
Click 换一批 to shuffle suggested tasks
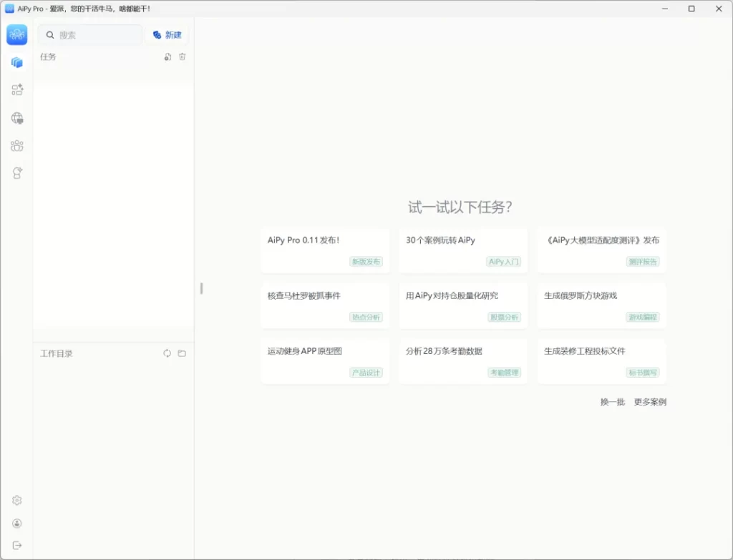click(612, 402)
